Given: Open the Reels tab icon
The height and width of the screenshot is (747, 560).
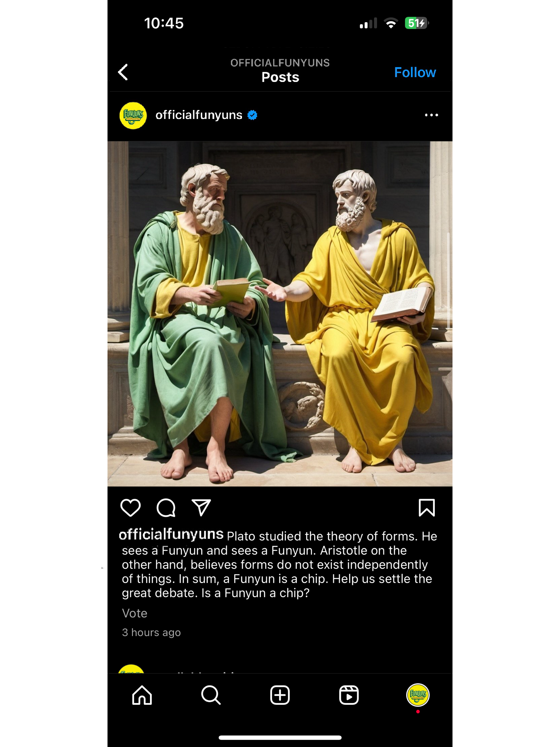Looking at the screenshot, I should pyautogui.click(x=349, y=695).
